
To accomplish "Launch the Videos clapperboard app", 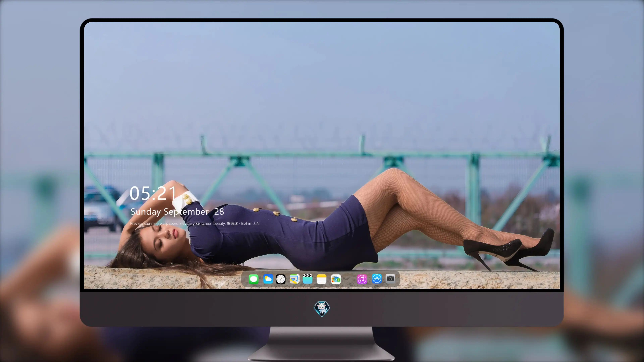I will (x=308, y=279).
